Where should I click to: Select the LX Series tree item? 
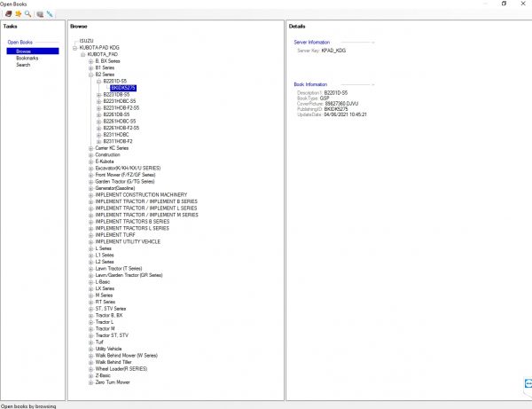[x=105, y=288]
